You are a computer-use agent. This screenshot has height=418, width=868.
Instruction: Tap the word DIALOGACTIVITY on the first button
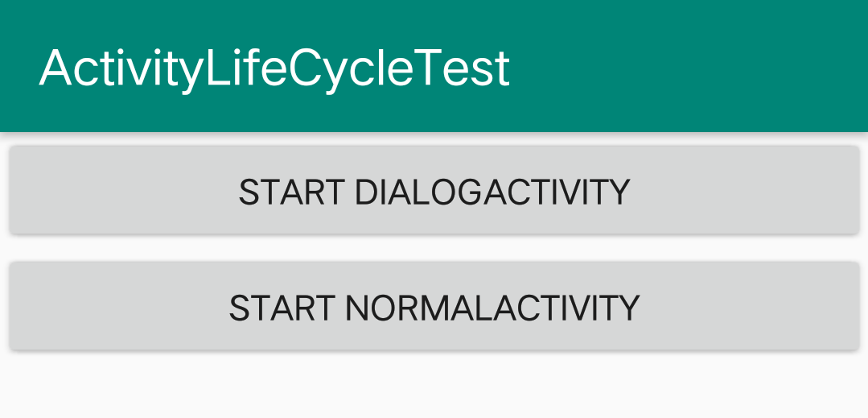click(x=492, y=192)
